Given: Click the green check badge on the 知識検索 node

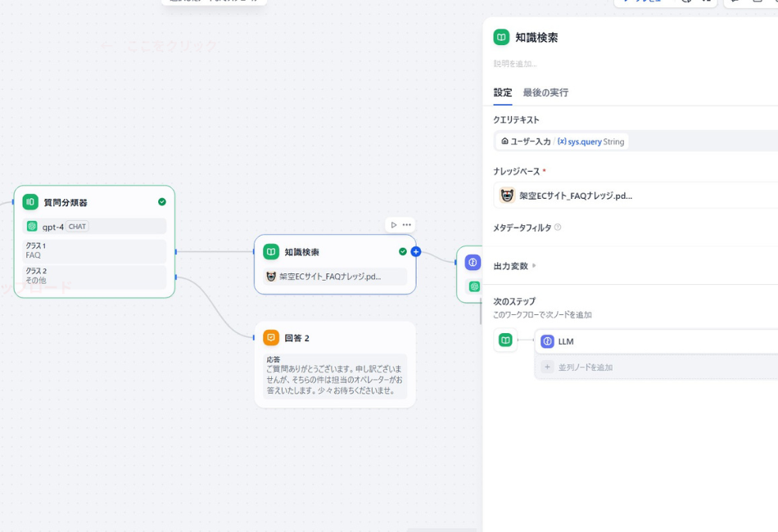Looking at the screenshot, I should pos(401,252).
